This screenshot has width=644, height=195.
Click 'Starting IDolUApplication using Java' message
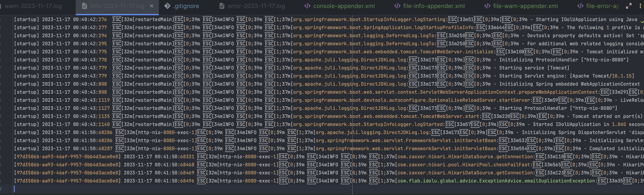click(586, 19)
